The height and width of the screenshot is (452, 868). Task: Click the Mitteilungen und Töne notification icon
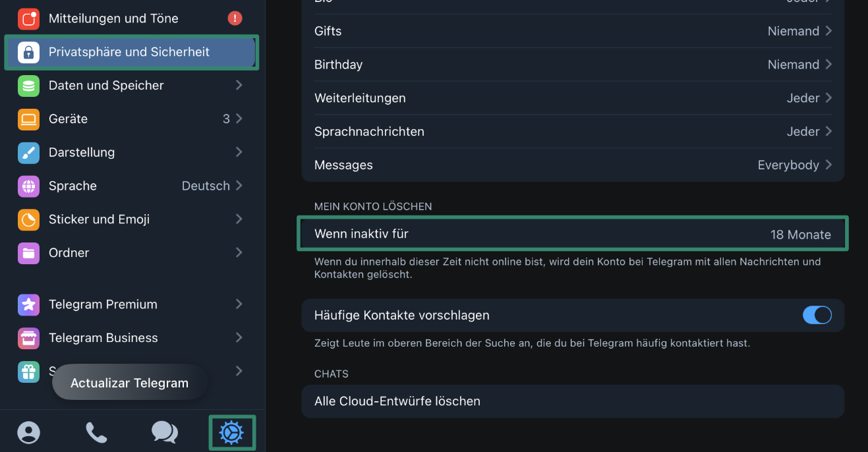(x=28, y=18)
